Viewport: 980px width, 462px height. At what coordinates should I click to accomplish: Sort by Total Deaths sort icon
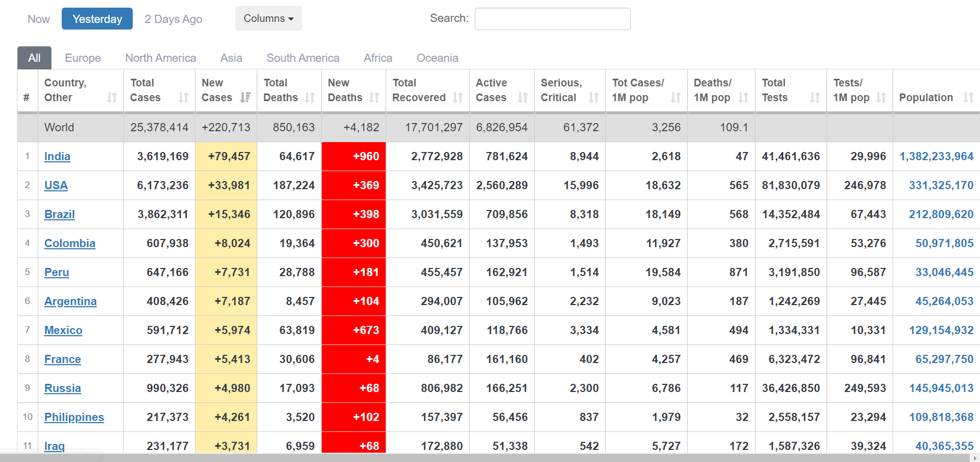310,97
